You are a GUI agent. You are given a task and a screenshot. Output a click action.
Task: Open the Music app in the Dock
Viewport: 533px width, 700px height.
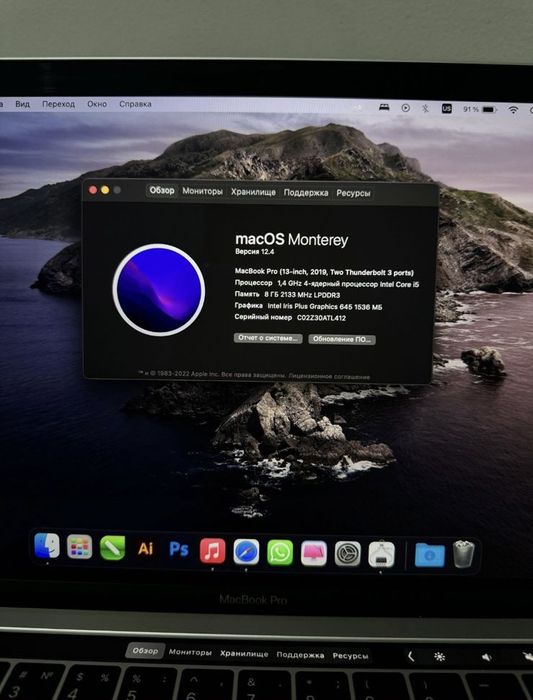[212, 550]
